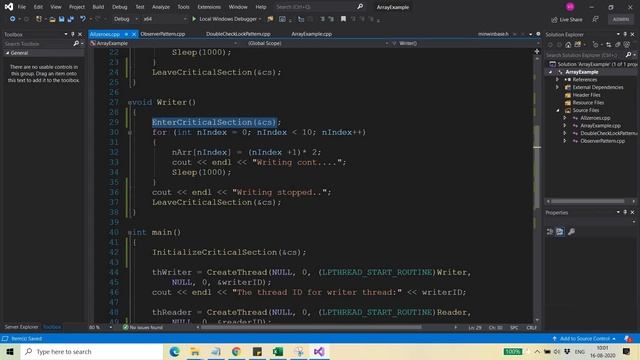This screenshot has width=640, height=360.
Task: Start Local Windows Debugger
Action: tap(227, 19)
